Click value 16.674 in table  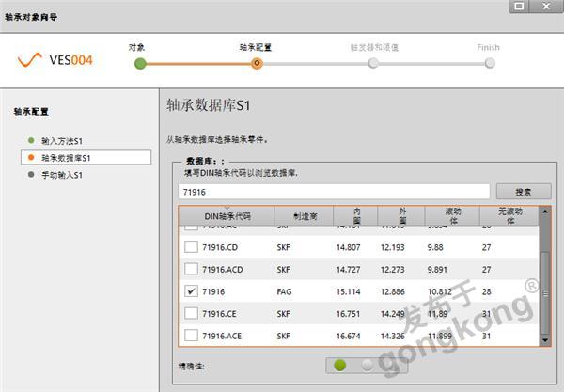coord(348,336)
